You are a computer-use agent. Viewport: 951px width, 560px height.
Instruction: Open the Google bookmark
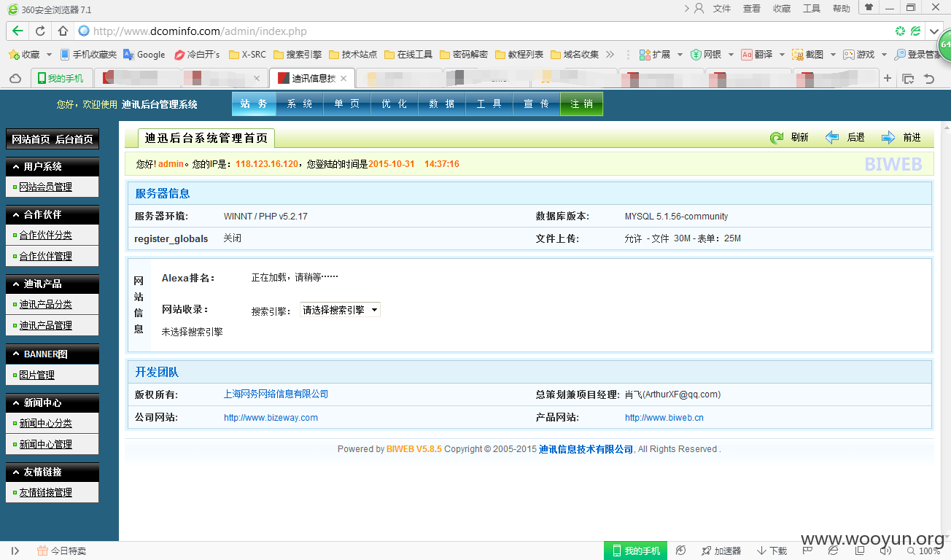[x=144, y=55]
